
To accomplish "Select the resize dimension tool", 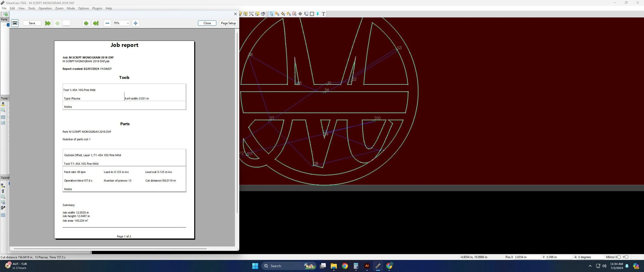I will tap(306, 14).
